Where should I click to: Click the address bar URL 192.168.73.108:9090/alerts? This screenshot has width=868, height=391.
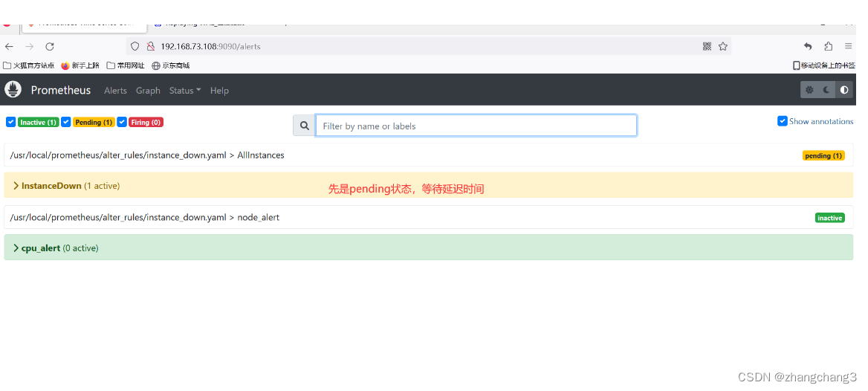(x=210, y=47)
